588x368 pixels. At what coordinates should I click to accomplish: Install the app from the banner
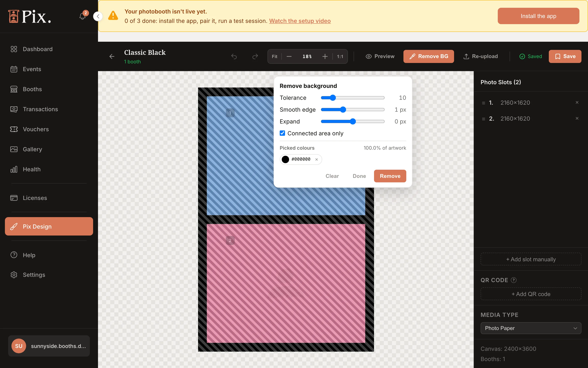tap(538, 16)
